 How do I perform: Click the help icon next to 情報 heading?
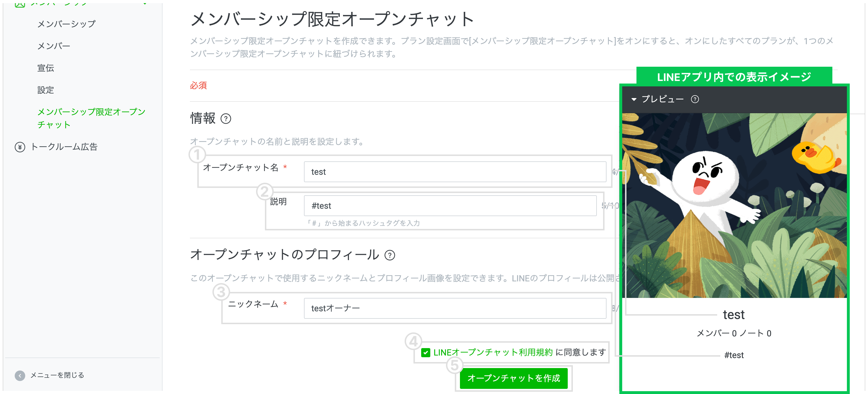tap(226, 119)
